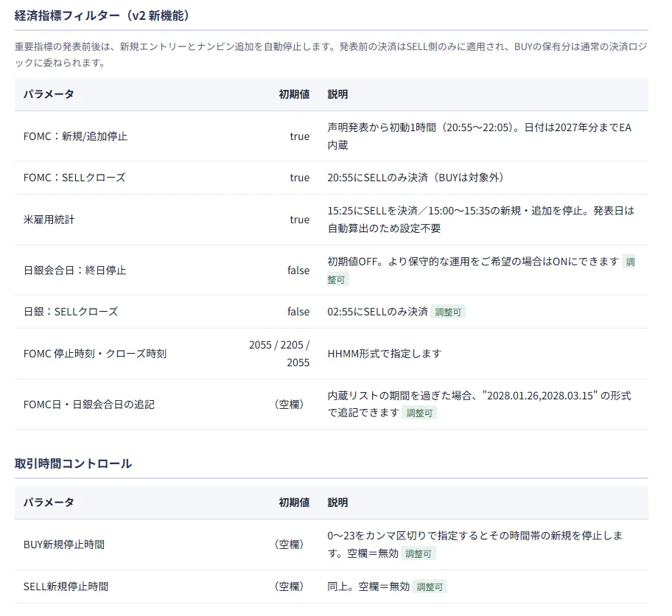This screenshot has width=672, height=616.
Task: Click the （空欄） value for FOMC日・日銀会合日の追記
Action: [x=290, y=405]
